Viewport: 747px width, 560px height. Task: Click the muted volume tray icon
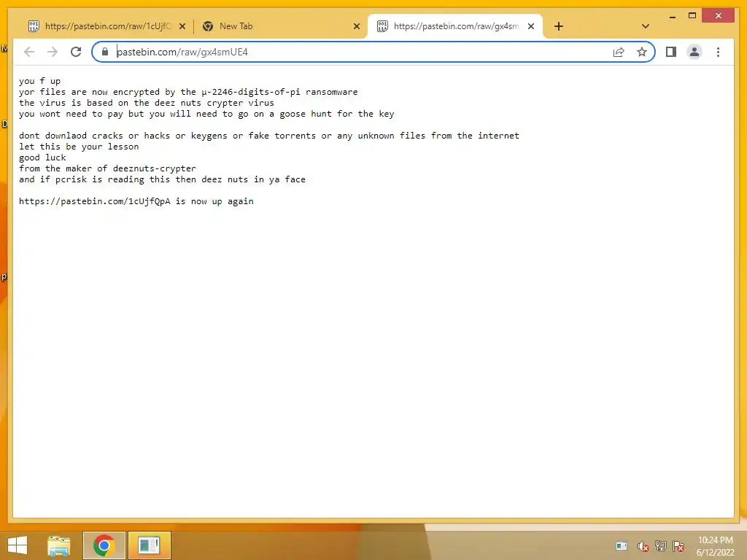643,546
